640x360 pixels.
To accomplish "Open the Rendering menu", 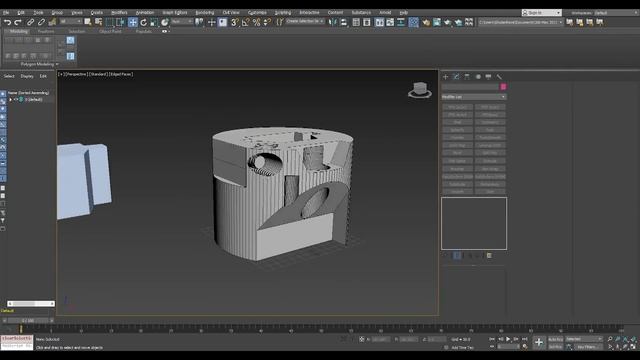I will tap(204, 13).
